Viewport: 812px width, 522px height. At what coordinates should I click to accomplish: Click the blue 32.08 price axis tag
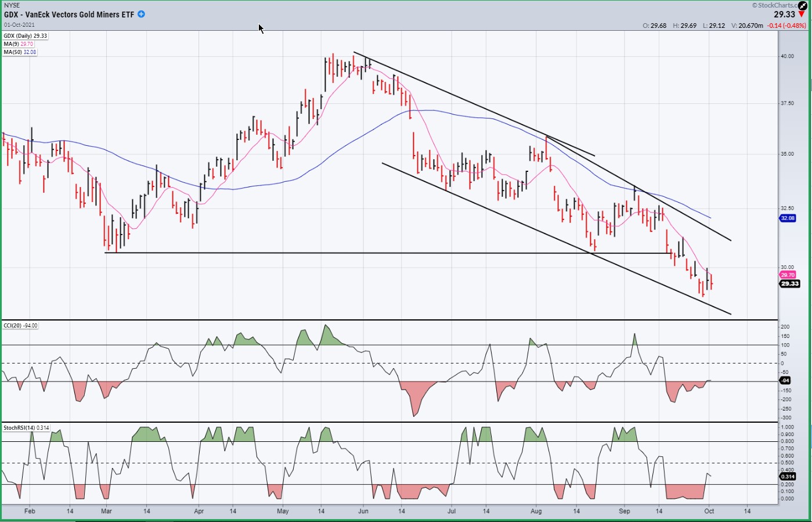(x=788, y=218)
